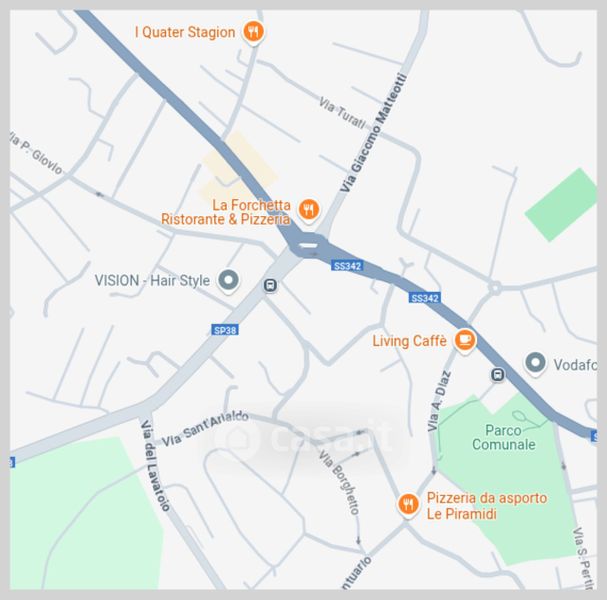Click the VISION - Hair Style label
Image resolution: width=607 pixels, height=600 pixels.
(152, 280)
